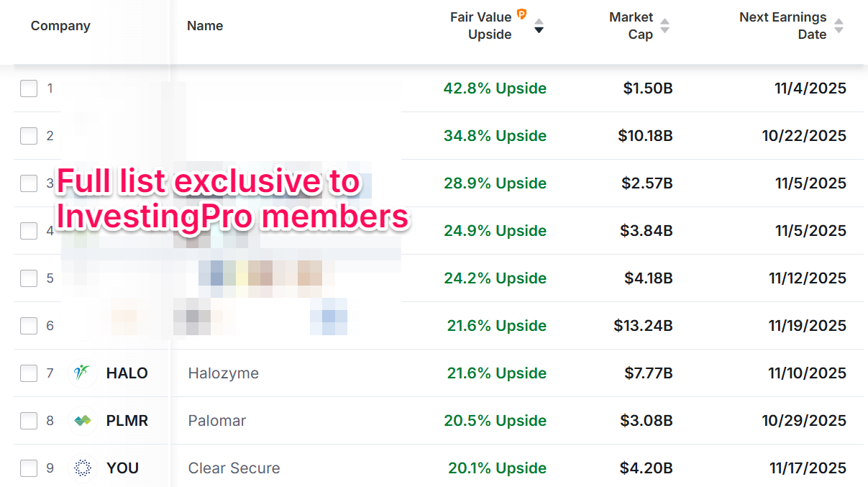This screenshot has height=487, width=868.
Task: Open the HALO ticker link
Action: 127,373
